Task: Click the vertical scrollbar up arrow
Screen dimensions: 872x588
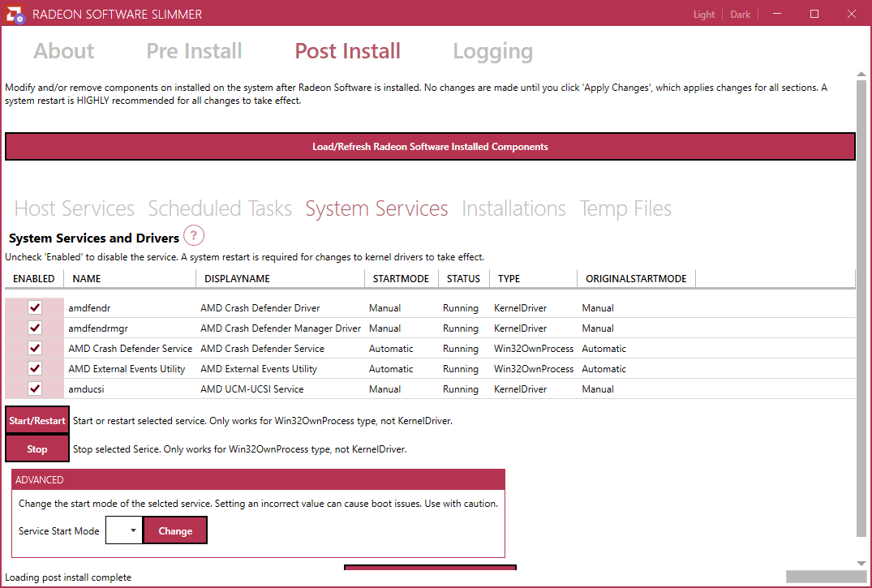Action: pos(861,75)
